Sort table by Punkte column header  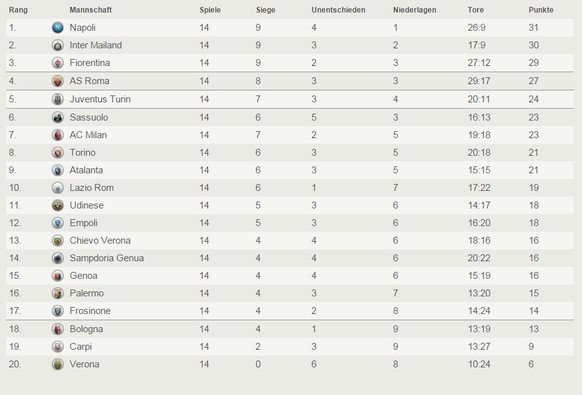coord(540,10)
